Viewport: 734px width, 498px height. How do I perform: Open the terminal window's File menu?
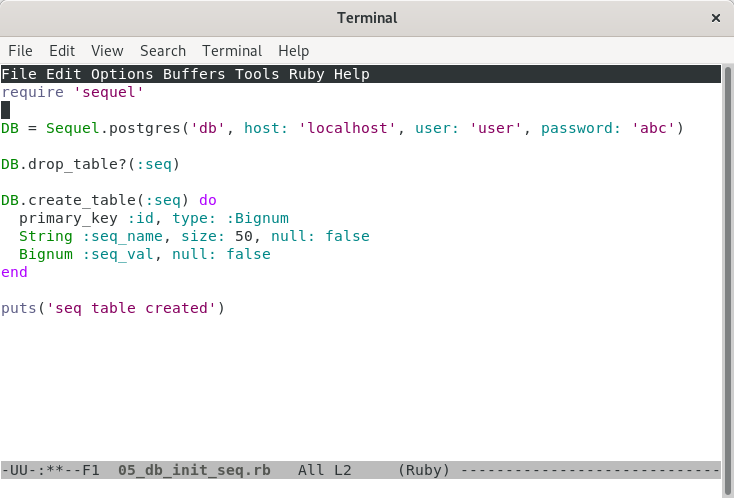pos(20,51)
